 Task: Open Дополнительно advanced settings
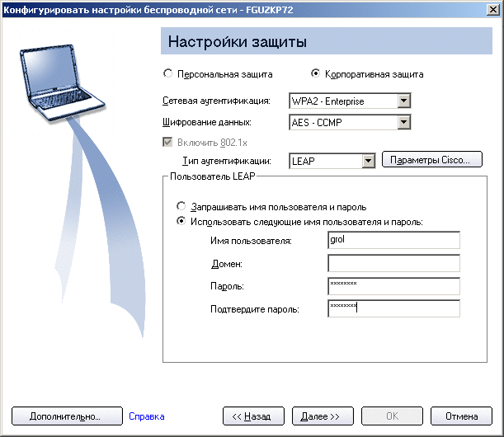pyautogui.click(x=65, y=416)
